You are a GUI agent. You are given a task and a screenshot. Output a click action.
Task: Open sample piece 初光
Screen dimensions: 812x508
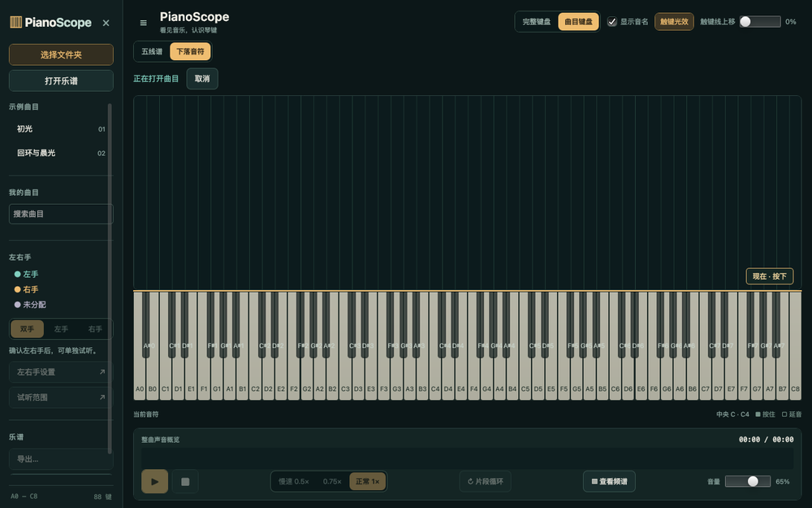pyautogui.click(x=61, y=128)
